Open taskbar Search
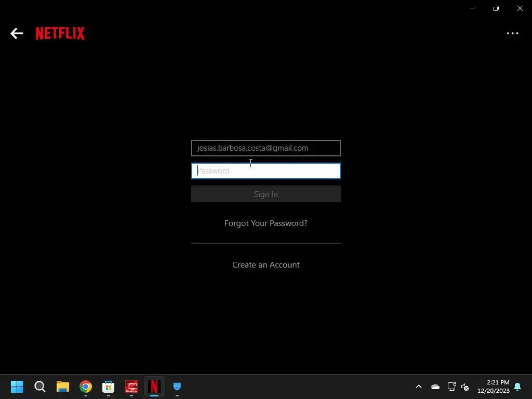Image resolution: width=532 pixels, height=399 pixels. [x=39, y=387]
